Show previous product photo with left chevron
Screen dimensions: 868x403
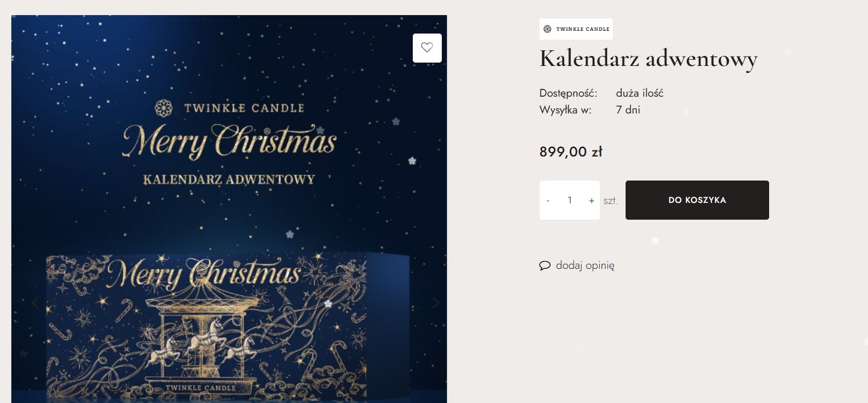[x=35, y=303]
